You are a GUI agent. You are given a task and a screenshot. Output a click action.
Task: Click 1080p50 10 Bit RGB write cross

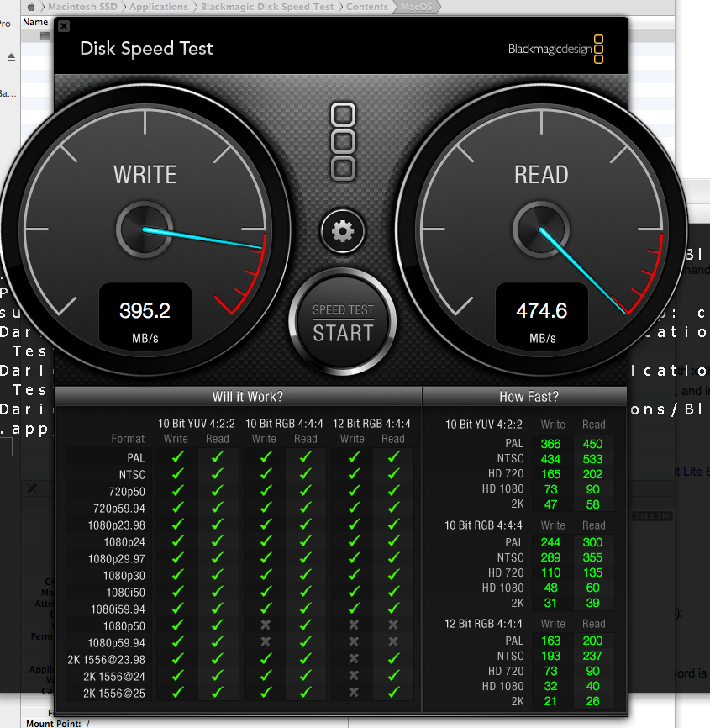(266, 625)
